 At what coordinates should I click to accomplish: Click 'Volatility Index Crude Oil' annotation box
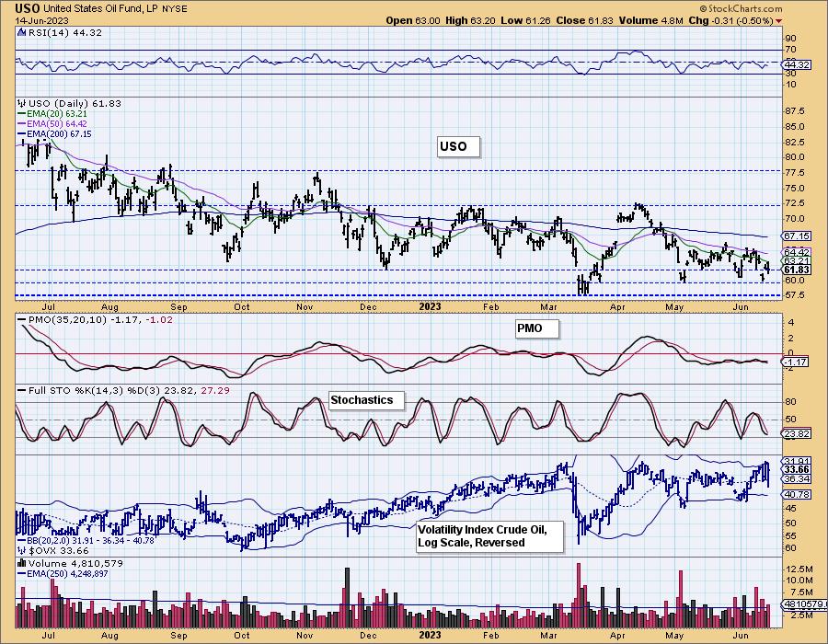coord(489,536)
